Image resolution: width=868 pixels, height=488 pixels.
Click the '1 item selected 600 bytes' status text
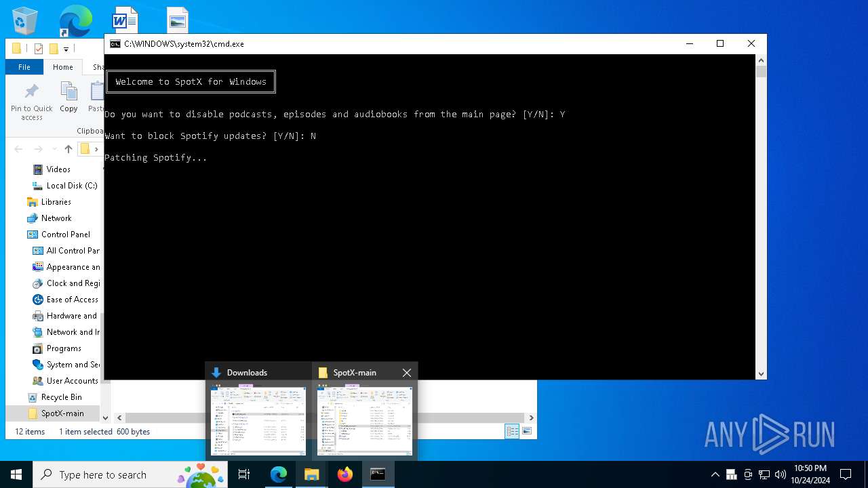[104, 432]
